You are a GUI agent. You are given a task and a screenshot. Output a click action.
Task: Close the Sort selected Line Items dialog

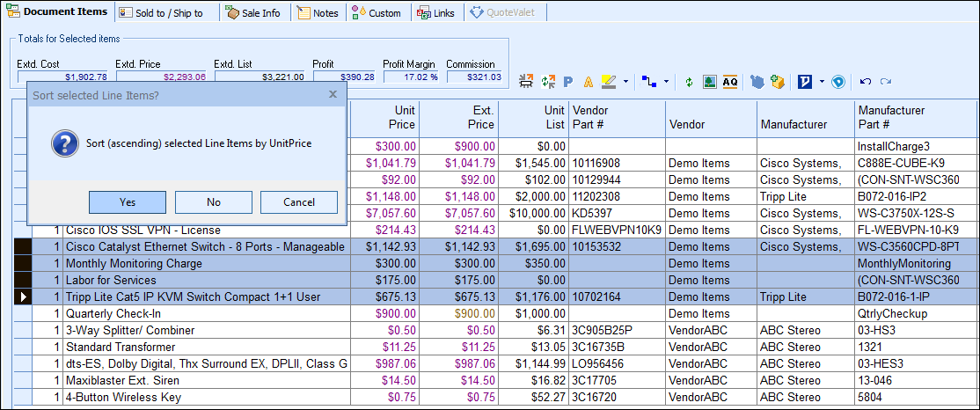point(333,93)
